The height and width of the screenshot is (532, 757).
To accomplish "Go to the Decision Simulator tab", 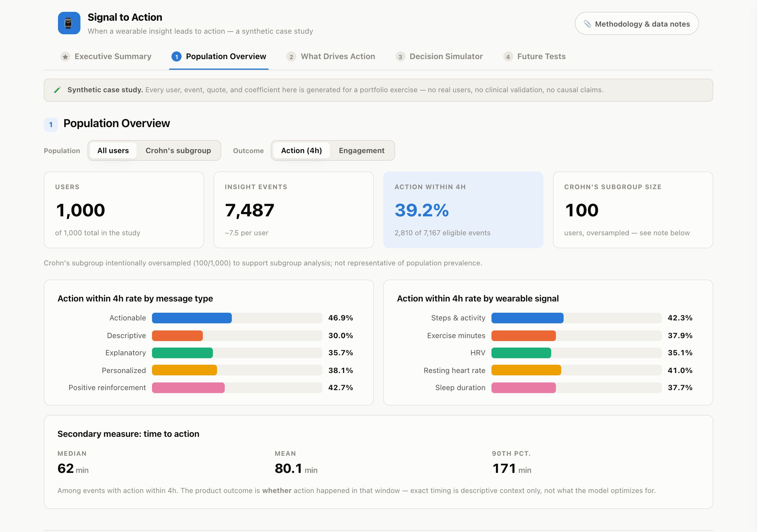I will (439, 57).
